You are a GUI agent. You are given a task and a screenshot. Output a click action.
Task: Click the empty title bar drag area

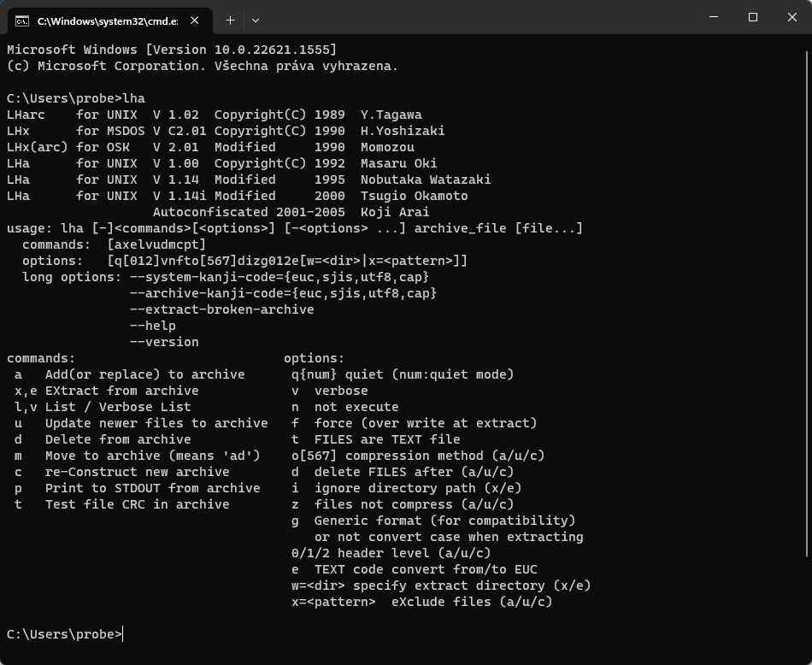coord(479,17)
